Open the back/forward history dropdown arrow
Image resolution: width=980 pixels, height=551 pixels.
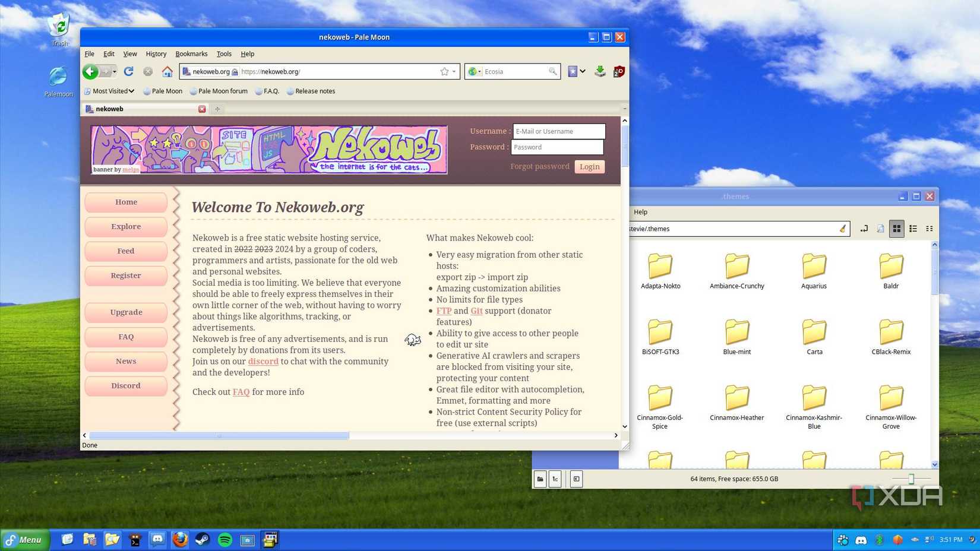point(115,72)
